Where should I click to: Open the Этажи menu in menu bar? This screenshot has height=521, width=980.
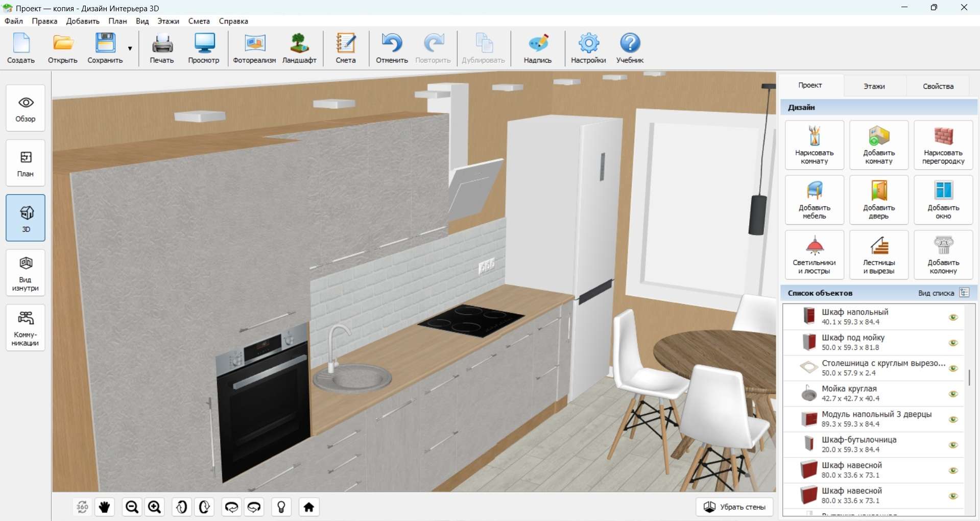point(168,21)
